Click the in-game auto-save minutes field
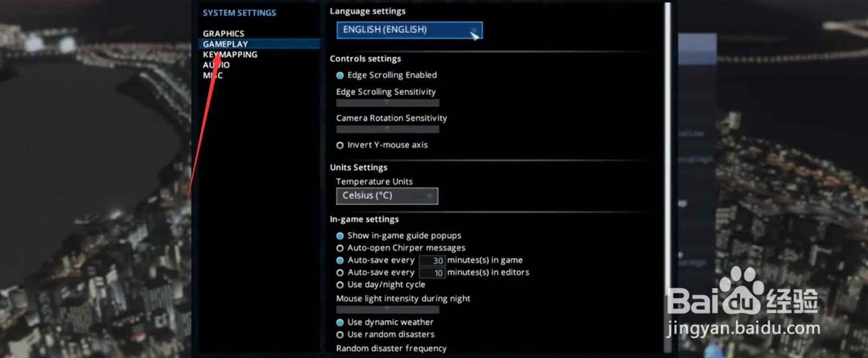This screenshot has height=358, width=868. point(432,261)
